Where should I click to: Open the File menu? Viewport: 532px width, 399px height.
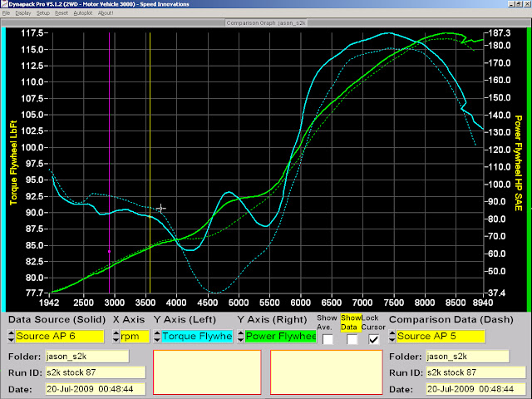pyautogui.click(x=7, y=14)
